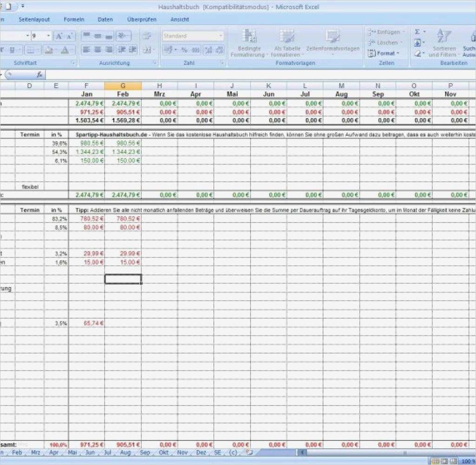Screen dimensions: 476x465
Task: Click the cell showing 65,74 €
Action: pyautogui.click(x=87, y=323)
